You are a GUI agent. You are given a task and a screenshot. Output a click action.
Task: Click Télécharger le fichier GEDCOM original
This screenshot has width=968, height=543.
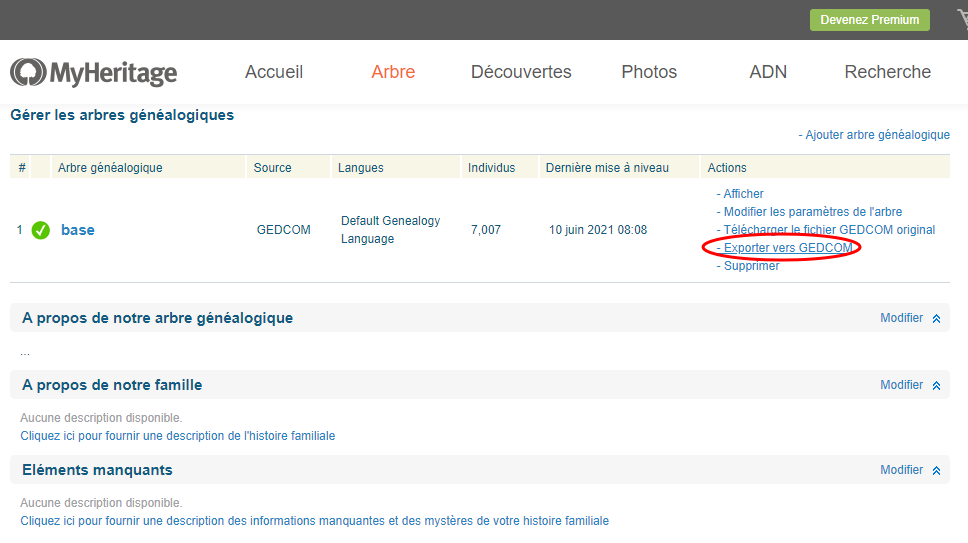coord(829,230)
